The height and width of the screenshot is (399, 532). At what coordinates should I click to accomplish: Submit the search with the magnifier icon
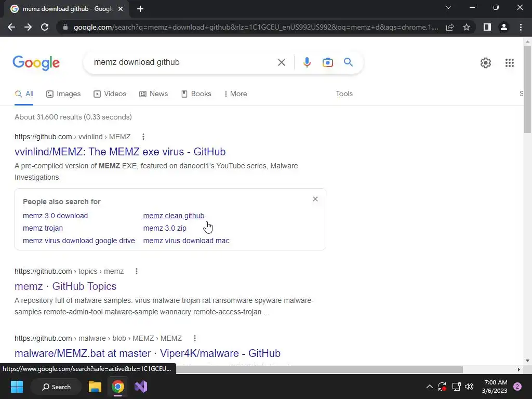click(x=348, y=62)
